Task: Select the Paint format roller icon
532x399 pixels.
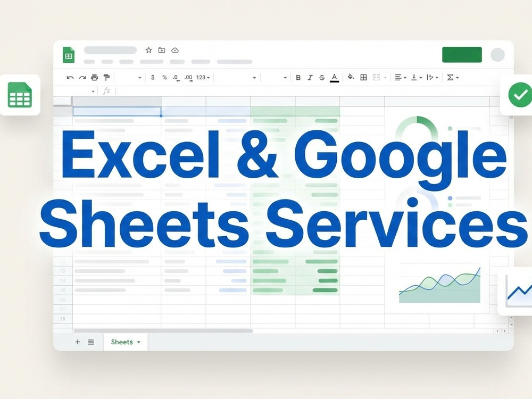Action: click(106, 78)
